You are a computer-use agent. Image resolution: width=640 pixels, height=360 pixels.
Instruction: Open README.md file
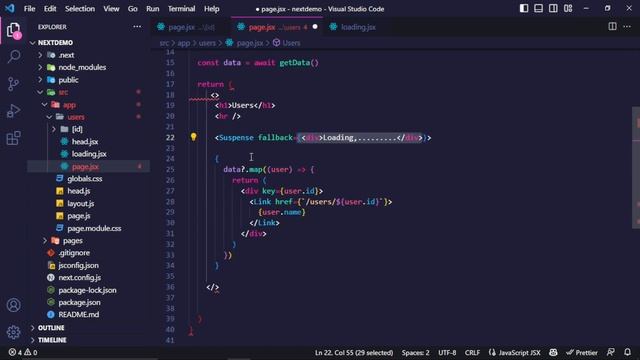(x=78, y=315)
